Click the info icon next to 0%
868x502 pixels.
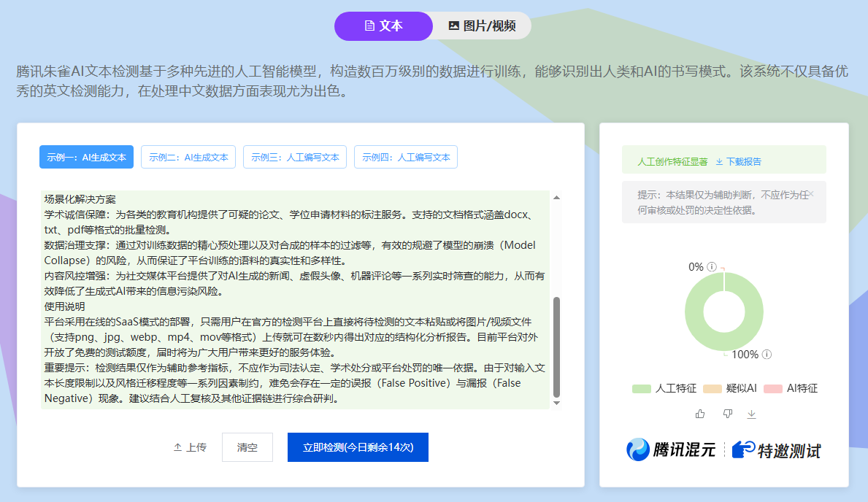pos(712,267)
